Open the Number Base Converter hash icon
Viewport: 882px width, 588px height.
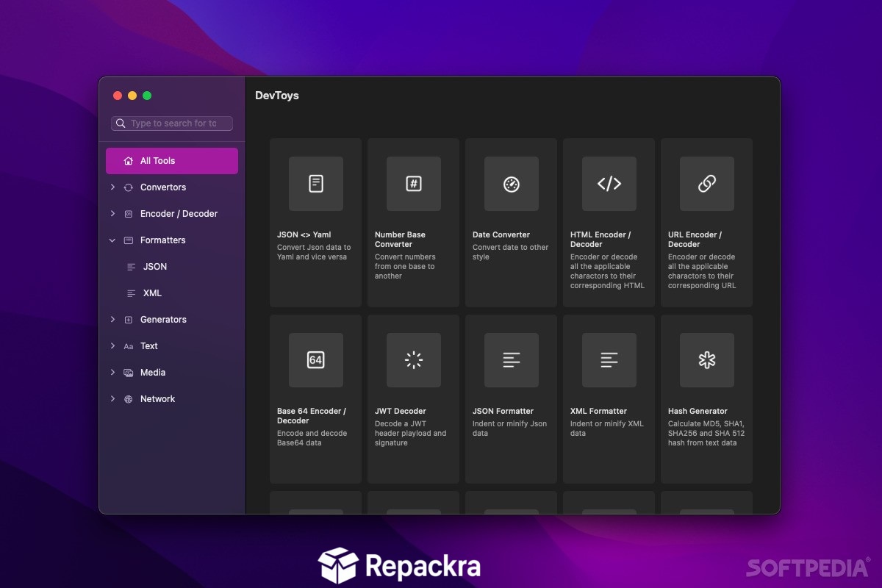pyautogui.click(x=414, y=184)
